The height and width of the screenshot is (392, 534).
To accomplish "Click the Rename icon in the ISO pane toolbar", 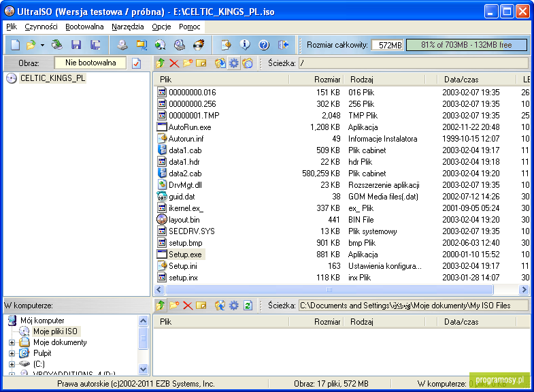I will (201, 63).
